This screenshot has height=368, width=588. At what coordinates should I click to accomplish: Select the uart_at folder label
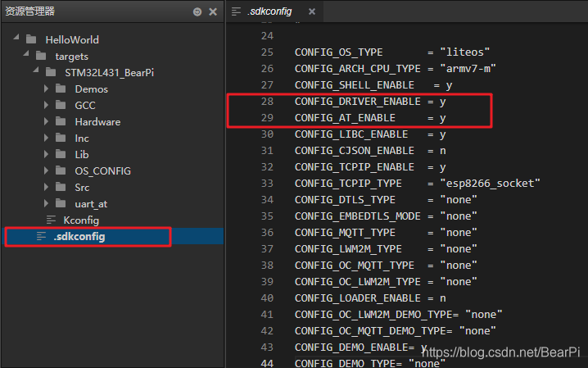click(x=91, y=204)
